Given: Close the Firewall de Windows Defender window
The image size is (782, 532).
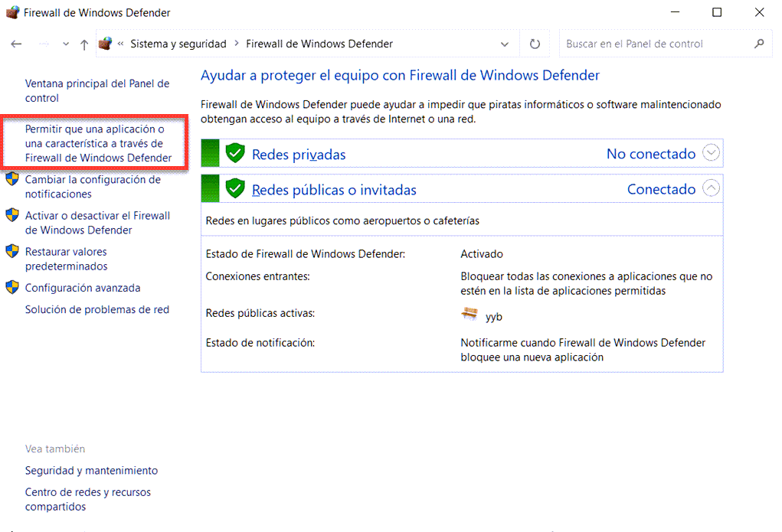Looking at the screenshot, I should pyautogui.click(x=759, y=12).
